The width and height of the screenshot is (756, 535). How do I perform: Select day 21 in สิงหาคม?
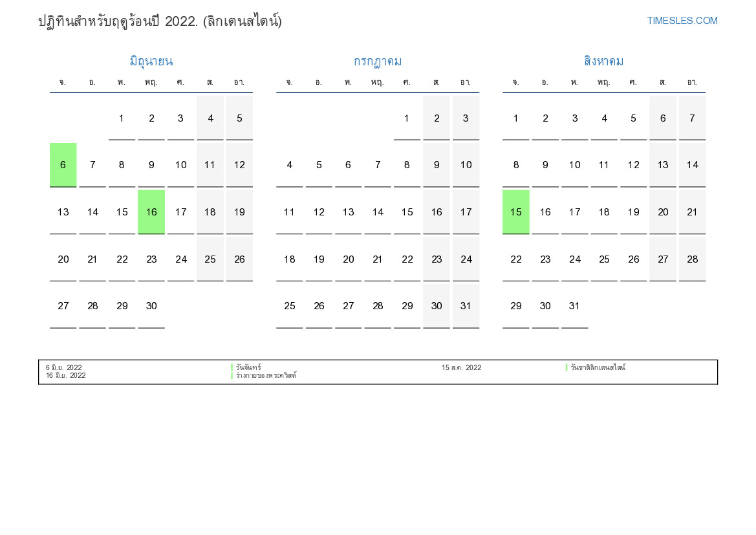pos(693,212)
